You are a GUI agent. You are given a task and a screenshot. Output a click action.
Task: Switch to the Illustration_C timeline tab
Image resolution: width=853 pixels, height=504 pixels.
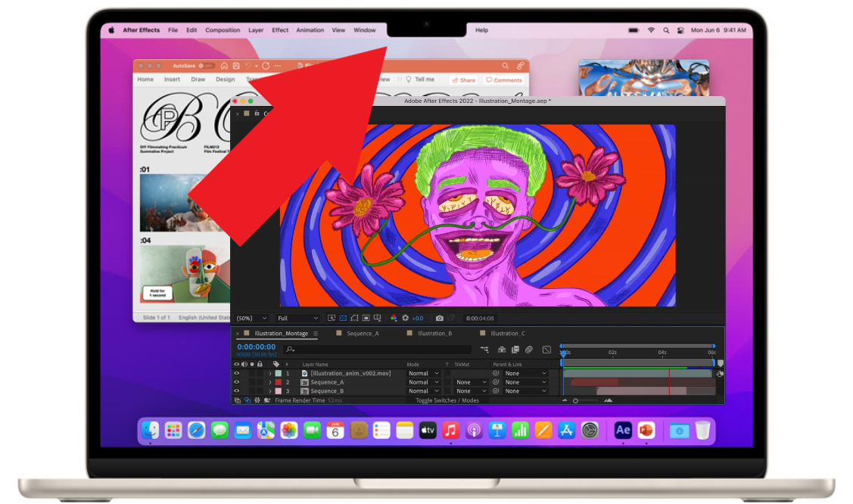(508, 333)
